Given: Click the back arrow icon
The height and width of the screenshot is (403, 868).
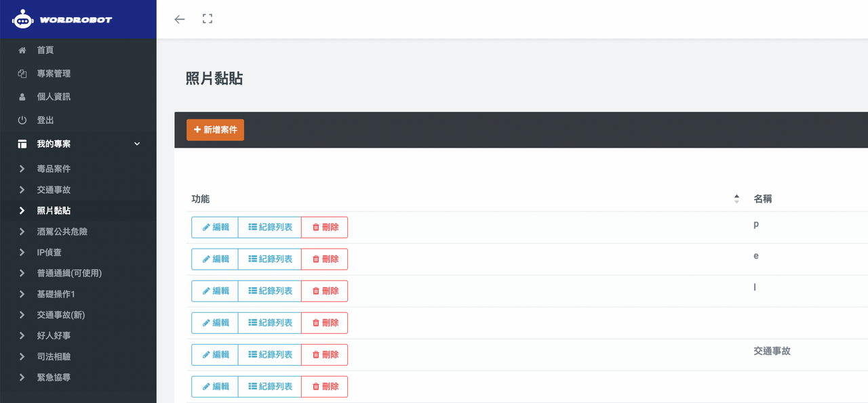Looking at the screenshot, I should [x=180, y=19].
